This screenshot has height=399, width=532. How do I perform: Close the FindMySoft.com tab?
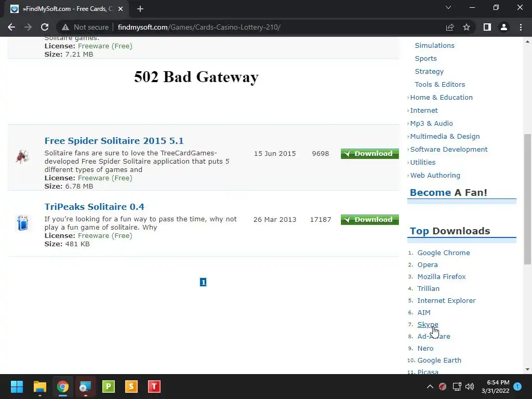click(x=121, y=9)
